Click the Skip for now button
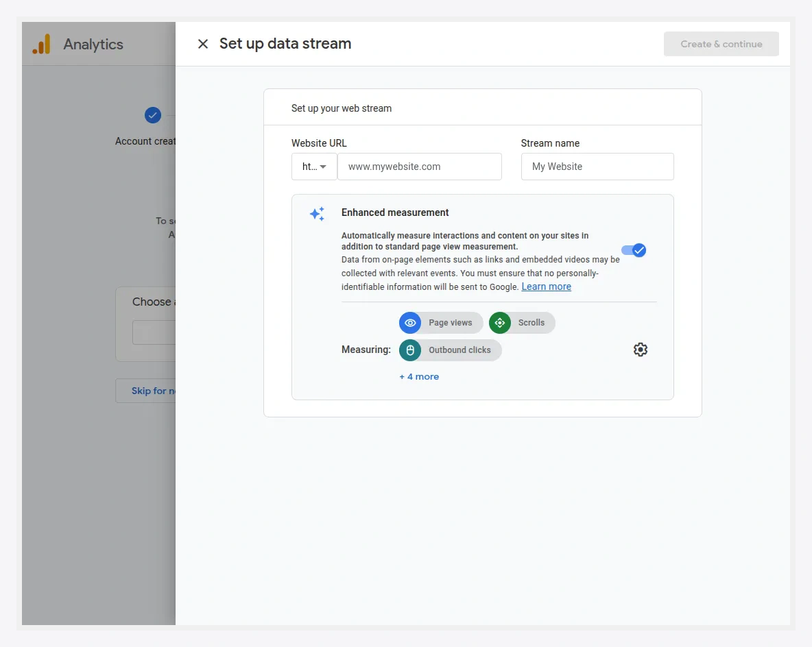The height and width of the screenshot is (647, 812). click(x=145, y=391)
